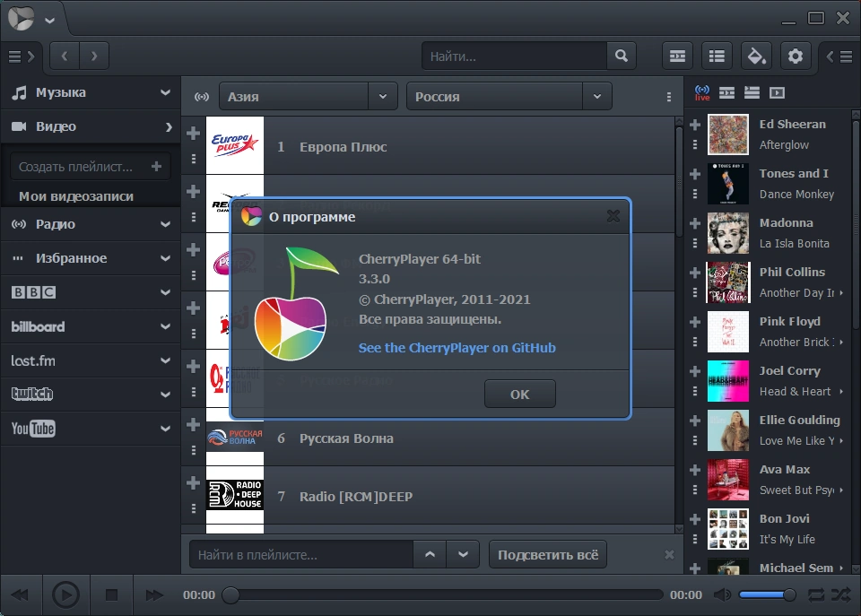Select the live tab icon in the right panel
The image size is (861, 616).
(x=701, y=92)
